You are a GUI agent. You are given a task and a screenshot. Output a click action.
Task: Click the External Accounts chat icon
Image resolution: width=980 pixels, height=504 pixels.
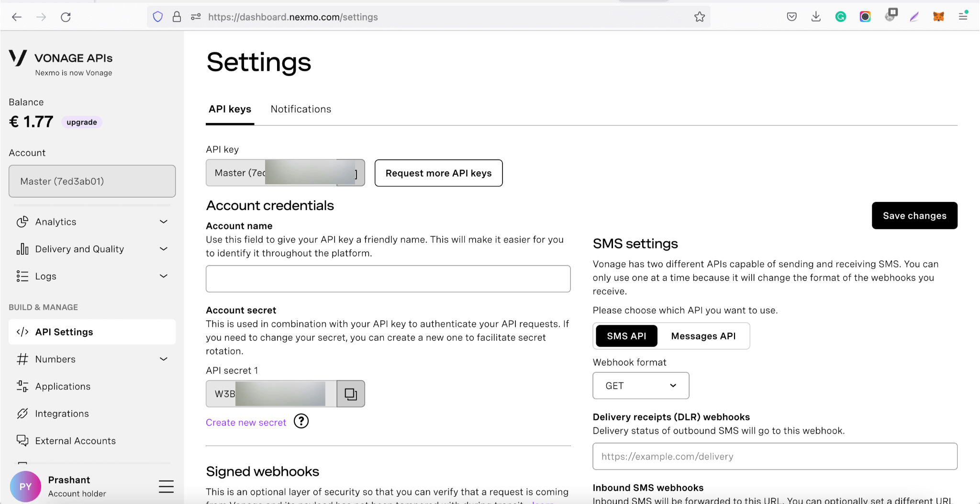click(x=22, y=440)
